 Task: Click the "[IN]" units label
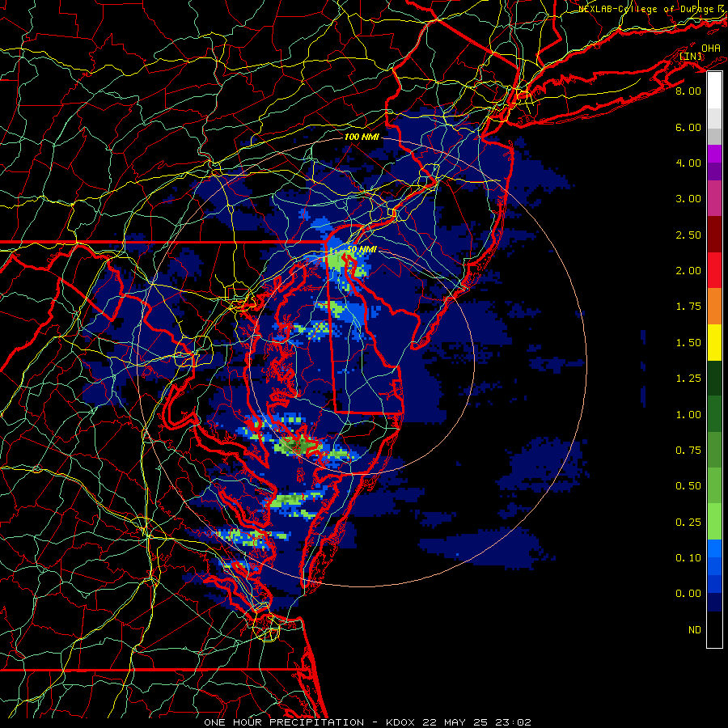tap(691, 56)
